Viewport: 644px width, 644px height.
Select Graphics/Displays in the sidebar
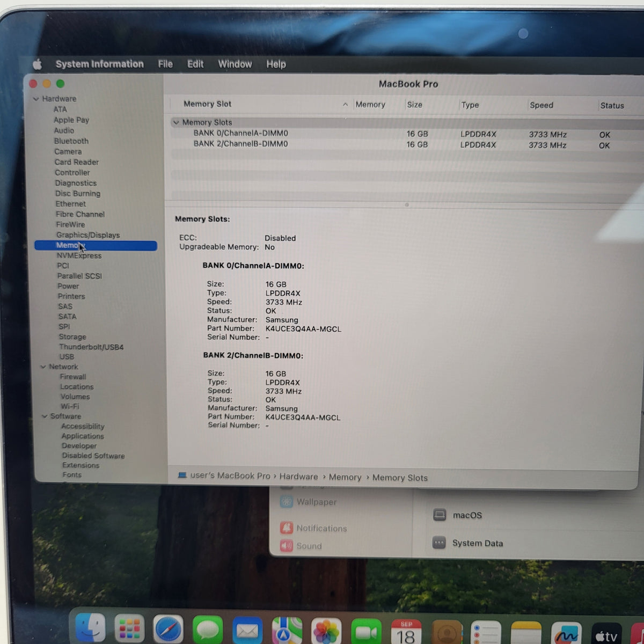(x=88, y=235)
